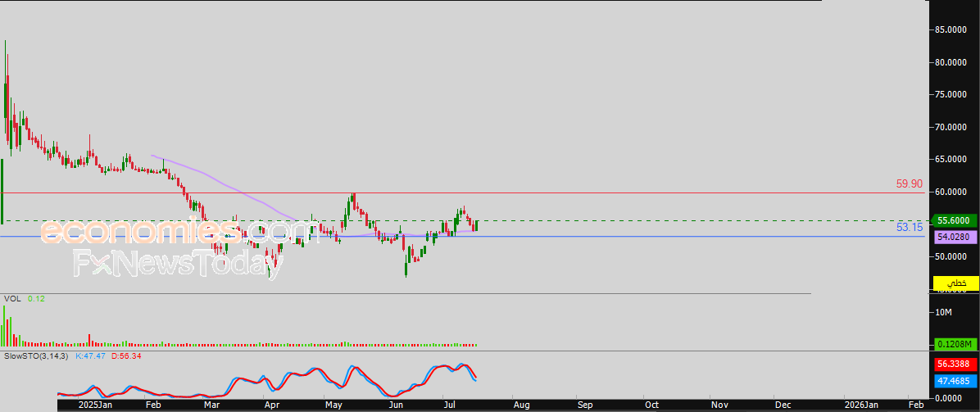Screen dimensions: 980x412
Task: Click the K:47.47 stochastic reading
Action: coord(91,355)
